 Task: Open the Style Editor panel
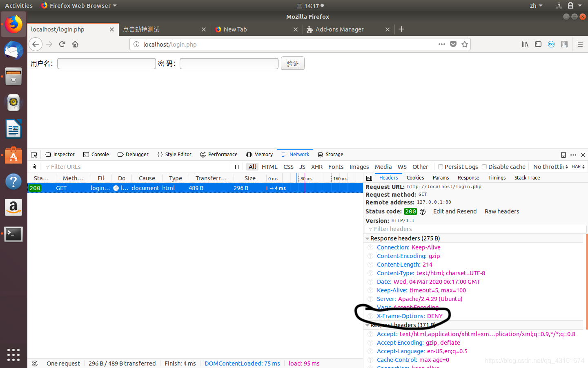pyautogui.click(x=174, y=155)
